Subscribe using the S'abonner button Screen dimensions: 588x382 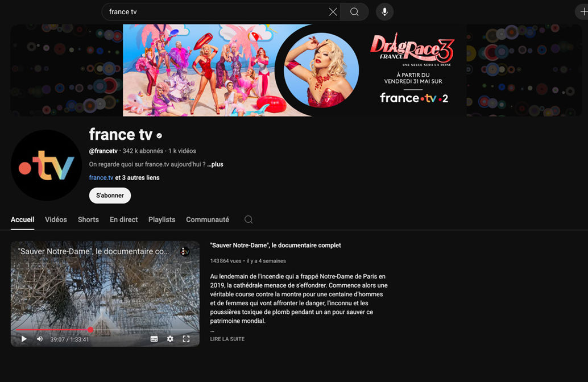pos(110,196)
